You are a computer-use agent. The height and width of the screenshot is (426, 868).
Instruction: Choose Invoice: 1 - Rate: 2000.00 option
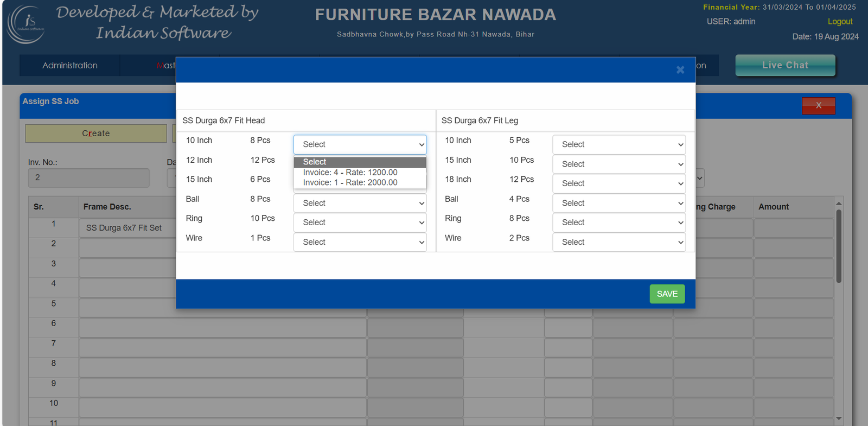pyautogui.click(x=360, y=182)
